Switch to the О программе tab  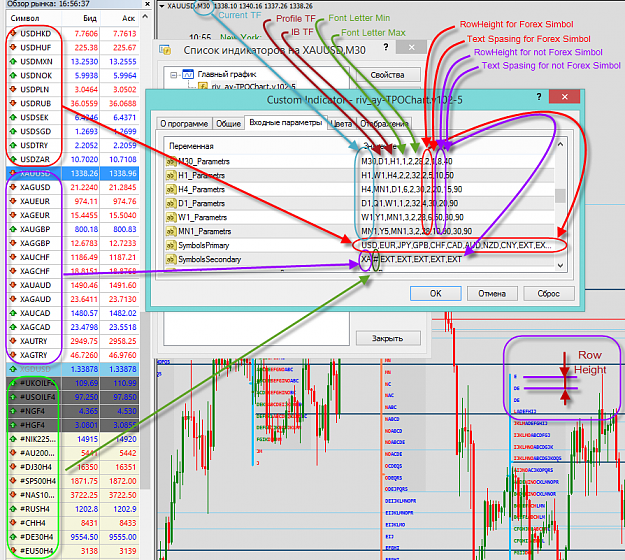coord(184,124)
